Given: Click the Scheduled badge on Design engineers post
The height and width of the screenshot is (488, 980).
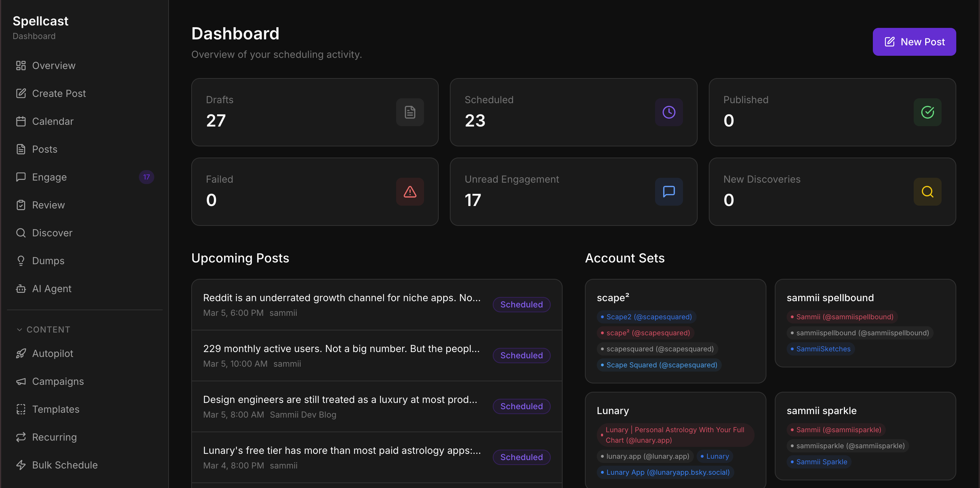Looking at the screenshot, I should [521, 406].
